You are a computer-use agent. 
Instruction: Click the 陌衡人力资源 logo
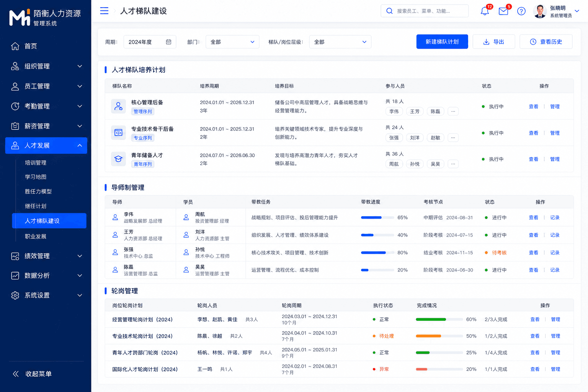pyautogui.click(x=45, y=18)
